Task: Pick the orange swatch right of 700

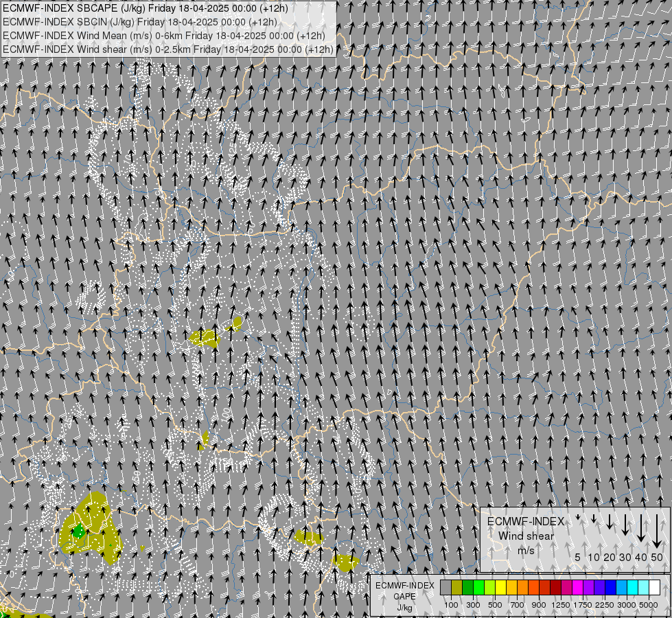Action: pos(522,588)
